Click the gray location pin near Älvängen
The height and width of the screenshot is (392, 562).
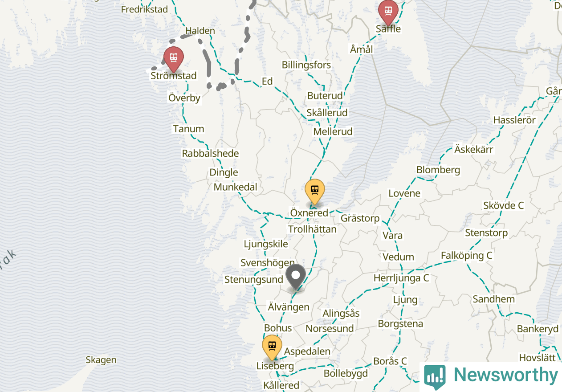coord(296,276)
